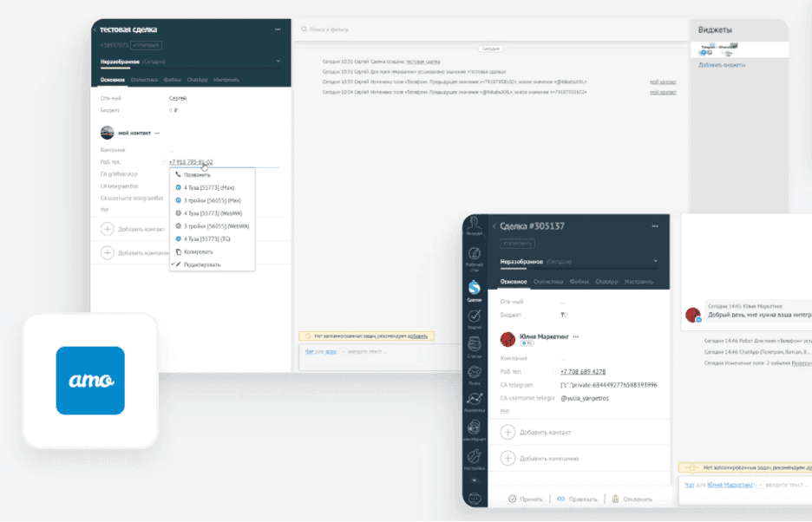Go back from 'Сделка #305137'
The width and height of the screenshot is (812, 522).
tap(494, 226)
